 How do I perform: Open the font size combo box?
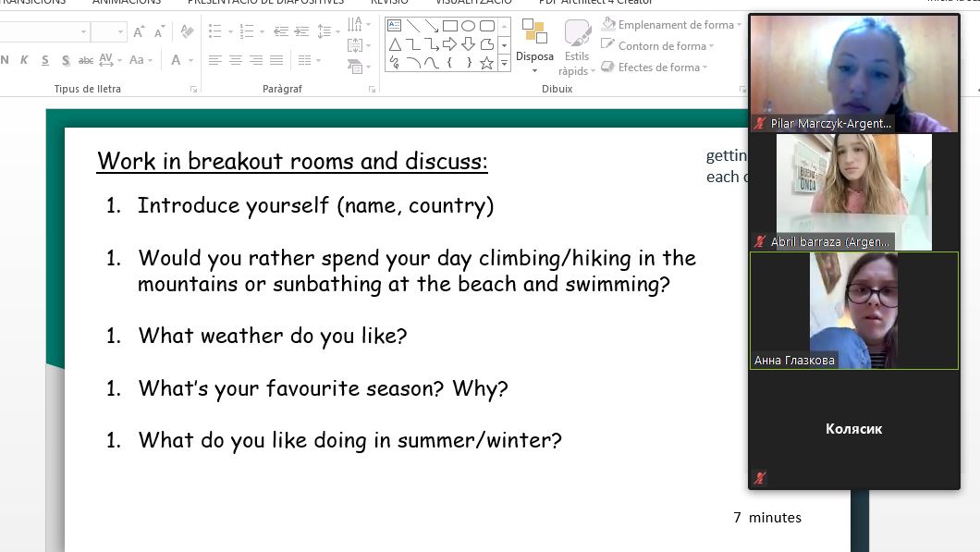point(109,31)
